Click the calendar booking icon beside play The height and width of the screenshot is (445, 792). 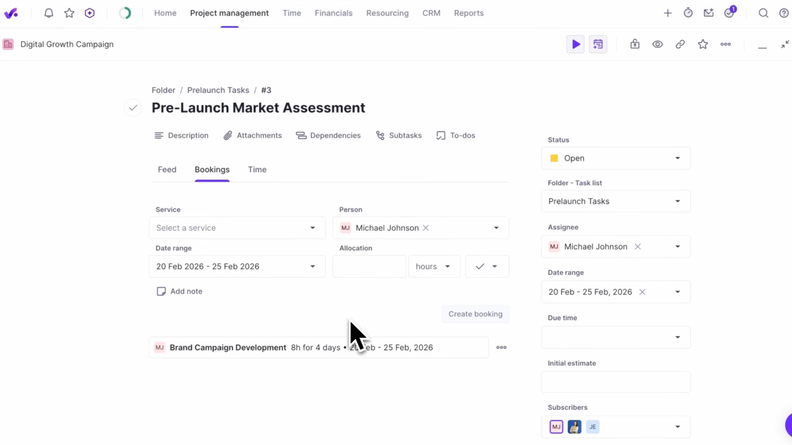click(x=598, y=44)
